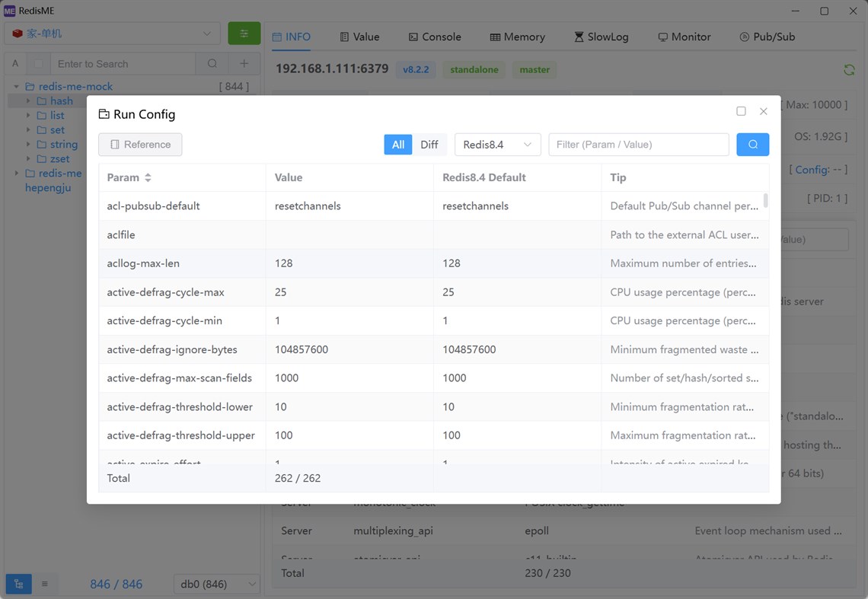Click the hepengju key in sidebar

click(48, 188)
